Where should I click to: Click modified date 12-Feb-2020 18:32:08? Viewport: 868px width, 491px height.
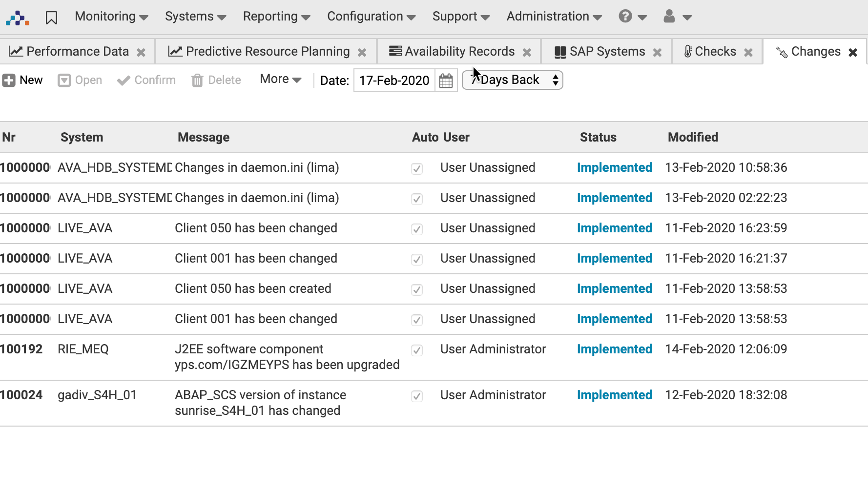click(x=726, y=395)
